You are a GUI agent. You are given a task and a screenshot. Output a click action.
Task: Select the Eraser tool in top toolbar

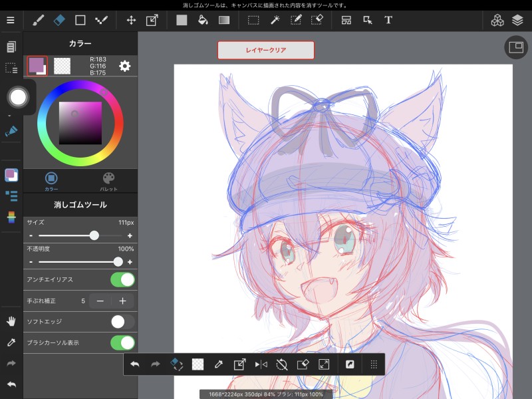pos(59,21)
